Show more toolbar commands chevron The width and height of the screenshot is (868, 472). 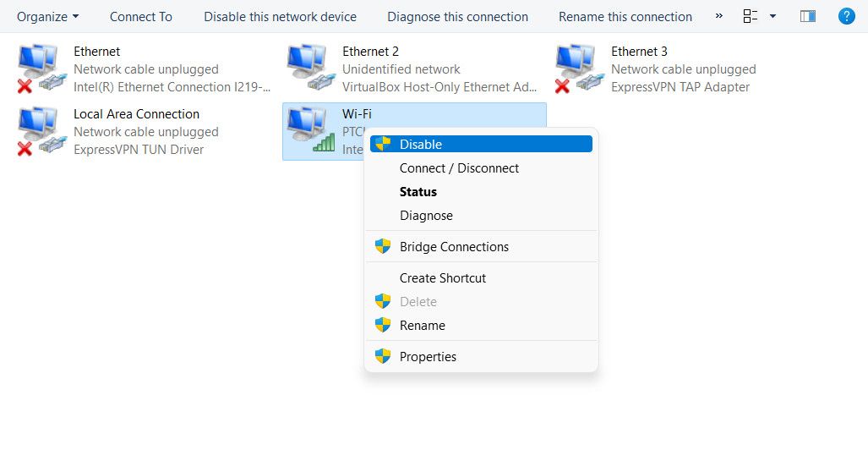click(718, 16)
